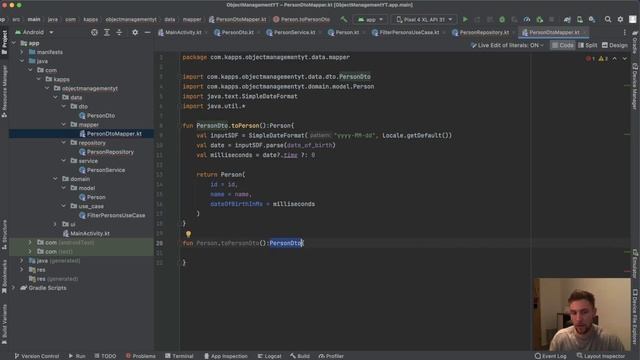Switch editor to Split view
Image resolution: width=640 pixels, height=360 pixels.
[x=587, y=45]
